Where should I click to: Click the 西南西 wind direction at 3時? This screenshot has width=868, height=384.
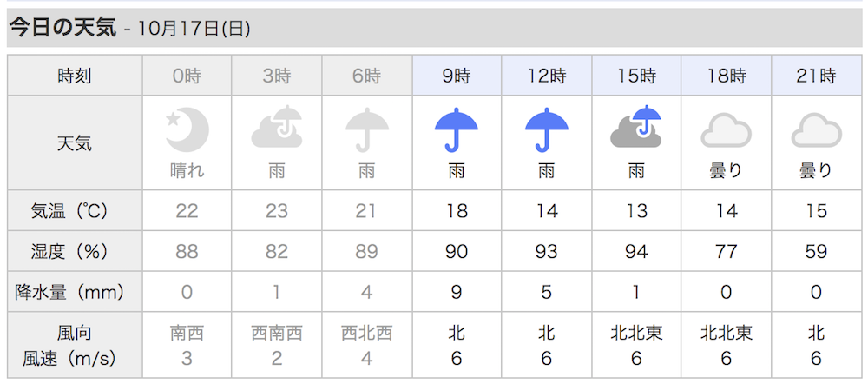pyautogui.click(x=277, y=333)
